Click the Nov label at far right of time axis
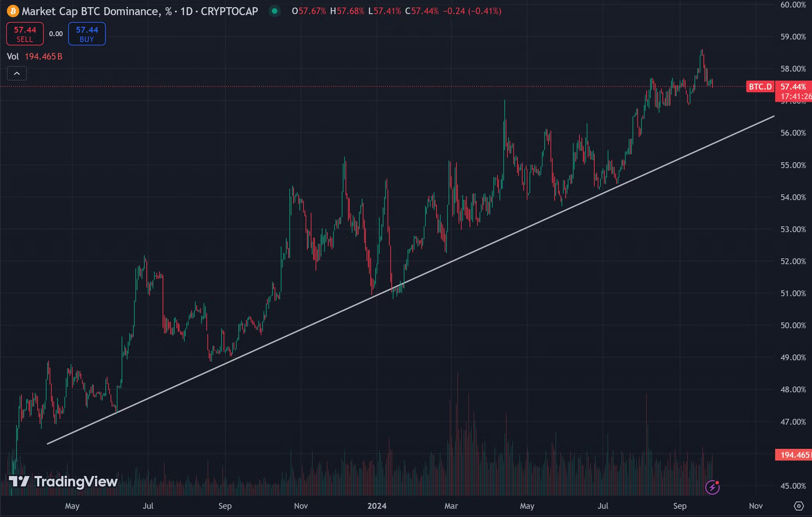 click(x=756, y=506)
